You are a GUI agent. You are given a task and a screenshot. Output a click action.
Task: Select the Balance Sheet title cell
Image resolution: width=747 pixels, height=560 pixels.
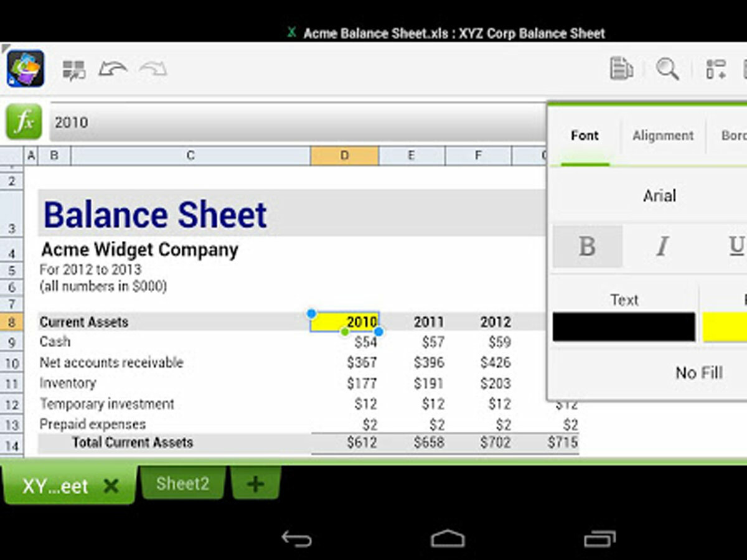pyautogui.click(x=155, y=215)
